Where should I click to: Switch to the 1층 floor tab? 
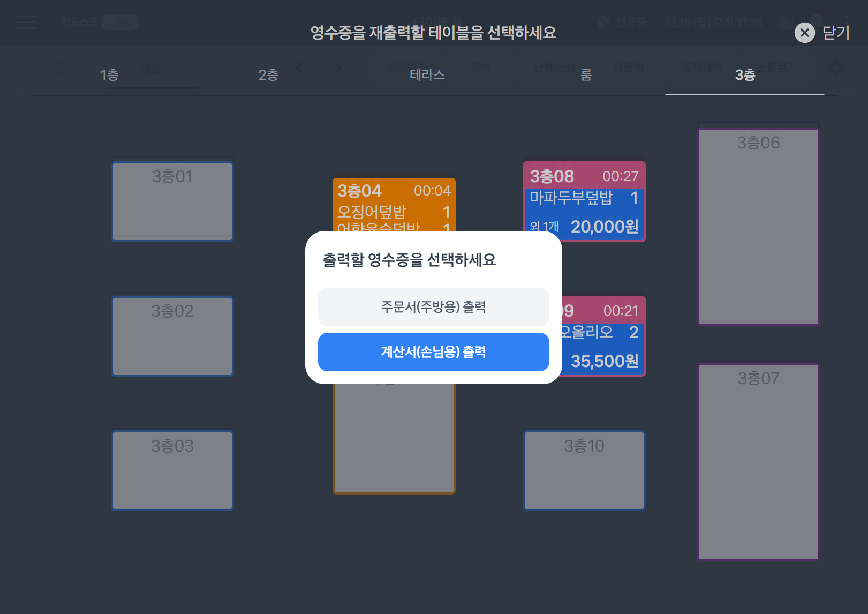click(109, 75)
